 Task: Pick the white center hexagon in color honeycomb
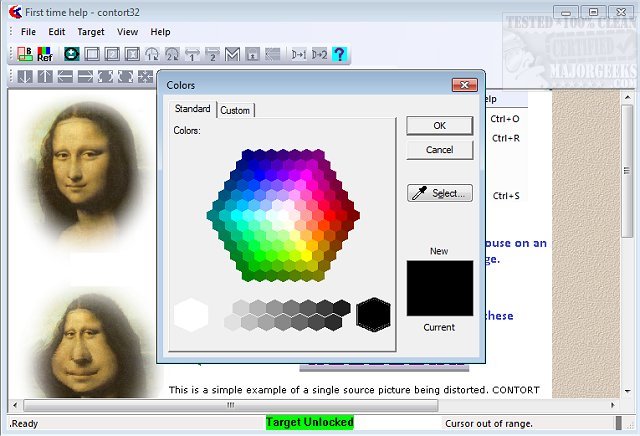point(283,215)
